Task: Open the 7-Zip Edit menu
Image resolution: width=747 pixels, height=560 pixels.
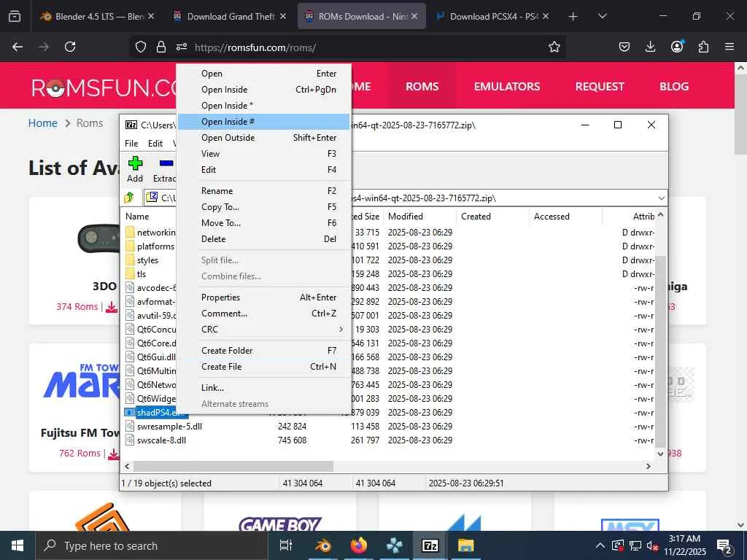Action: coord(155,144)
